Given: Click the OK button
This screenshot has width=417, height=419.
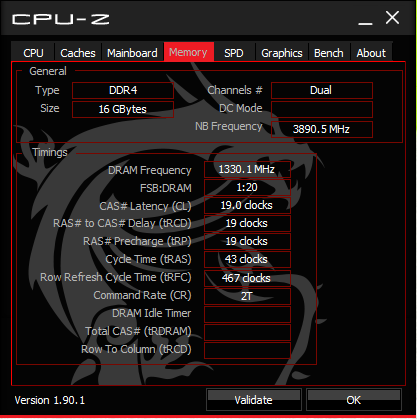Looking at the screenshot, I should [x=354, y=399].
